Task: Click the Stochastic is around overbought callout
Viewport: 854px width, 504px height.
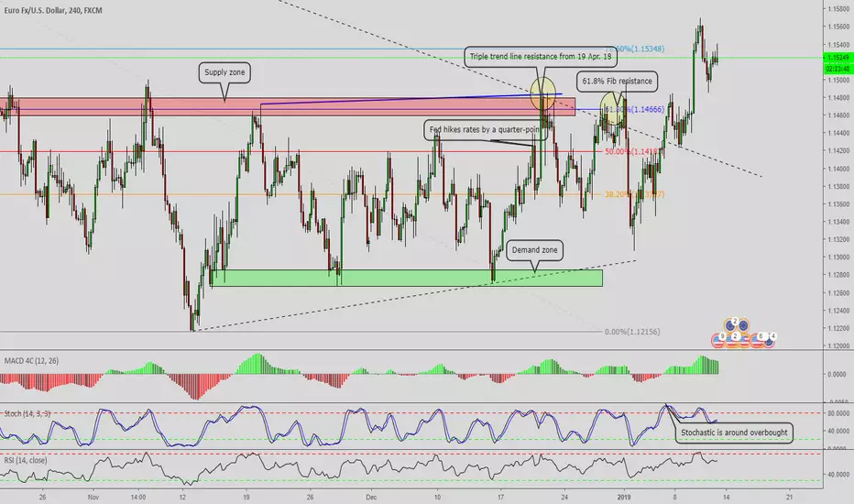Action: pyautogui.click(x=734, y=433)
